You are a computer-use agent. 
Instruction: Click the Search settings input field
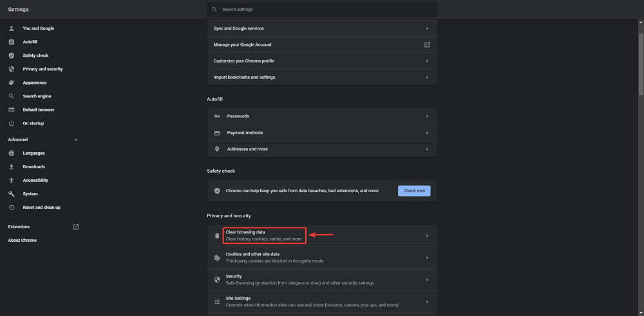point(322,10)
